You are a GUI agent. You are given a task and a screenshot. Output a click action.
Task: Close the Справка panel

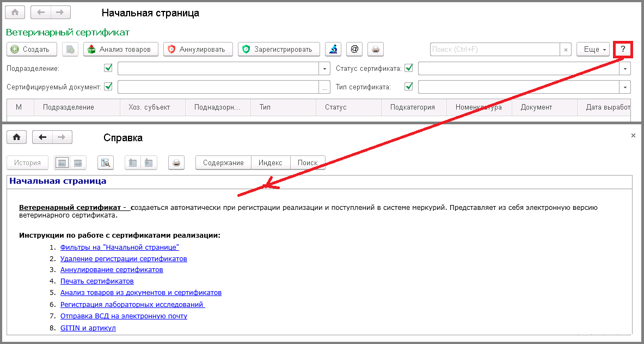[633, 135]
